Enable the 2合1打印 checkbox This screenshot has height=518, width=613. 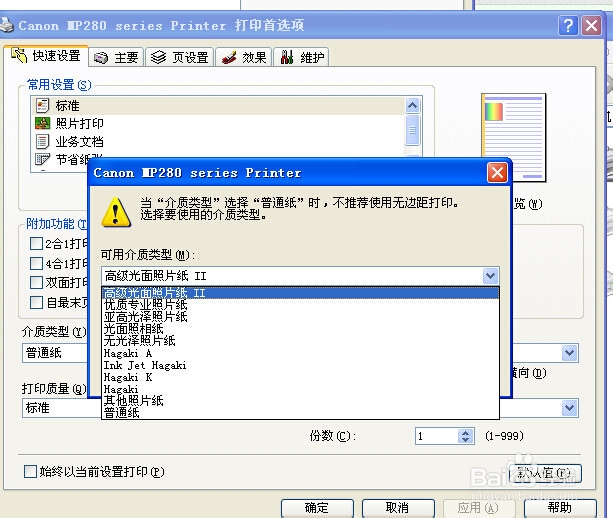pos(36,244)
